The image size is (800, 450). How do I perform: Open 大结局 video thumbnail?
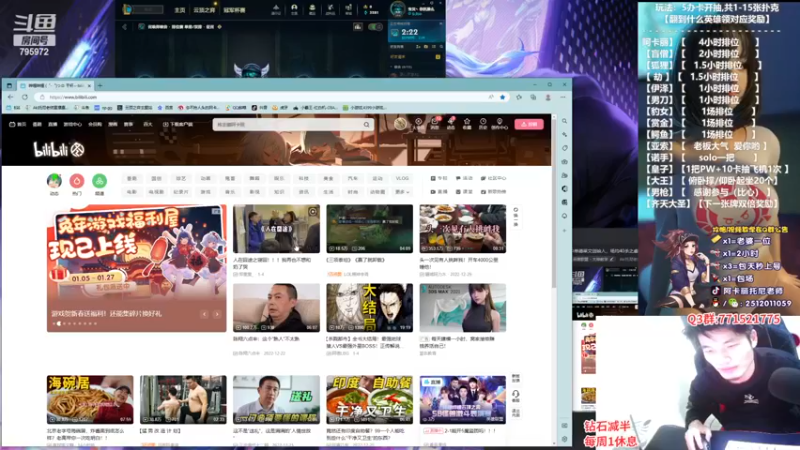click(369, 308)
